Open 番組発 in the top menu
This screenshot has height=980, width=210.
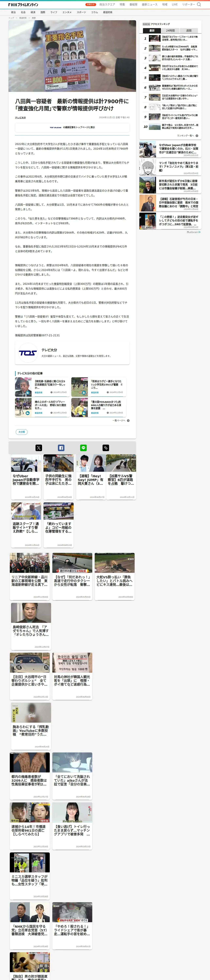[x=133, y=5]
